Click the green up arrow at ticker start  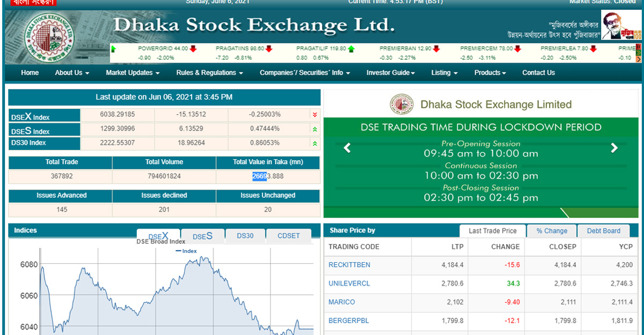click(x=113, y=49)
